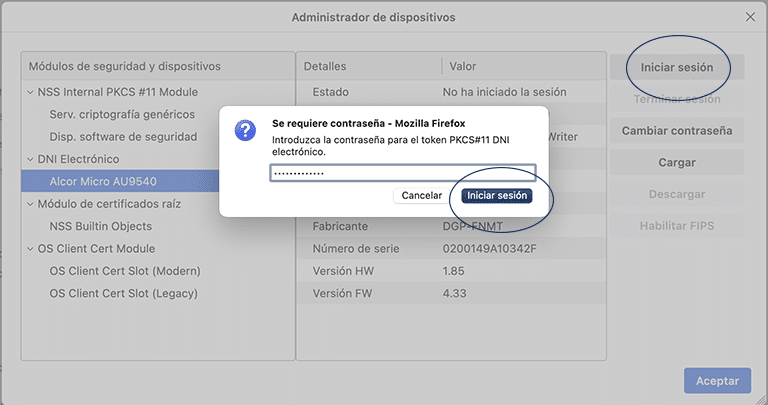Click the Estado detail row label
768x405 pixels.
(331, 92)
